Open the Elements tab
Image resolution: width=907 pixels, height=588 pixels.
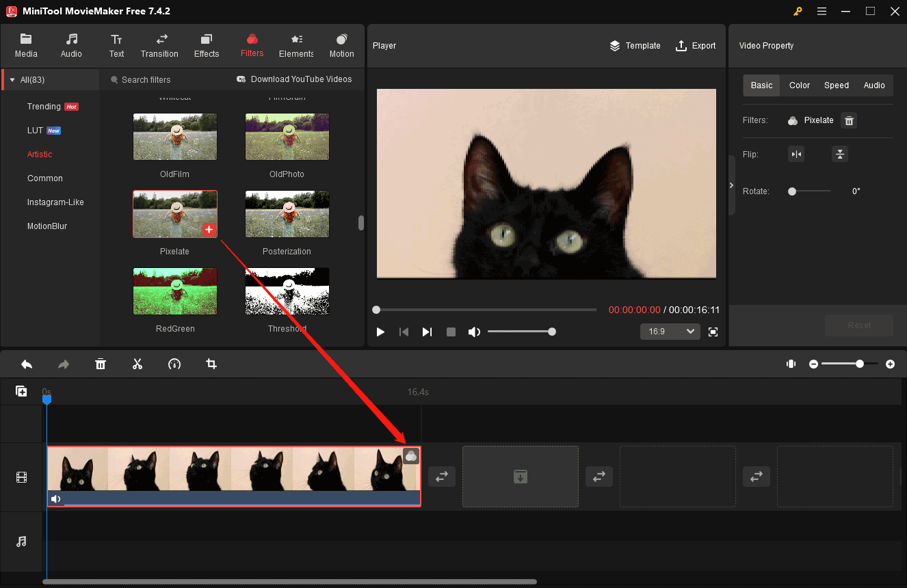(x=296, y=46)
